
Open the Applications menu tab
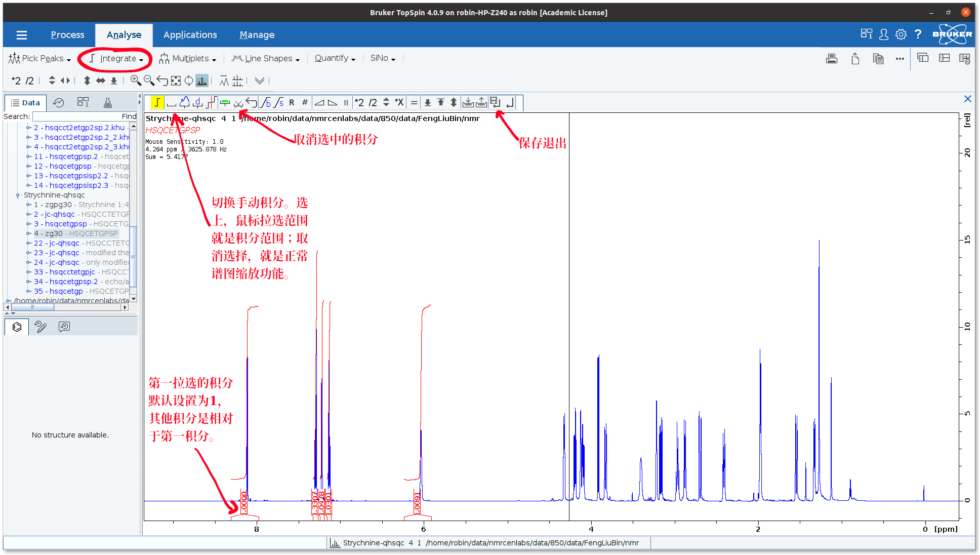coord(190,34)
